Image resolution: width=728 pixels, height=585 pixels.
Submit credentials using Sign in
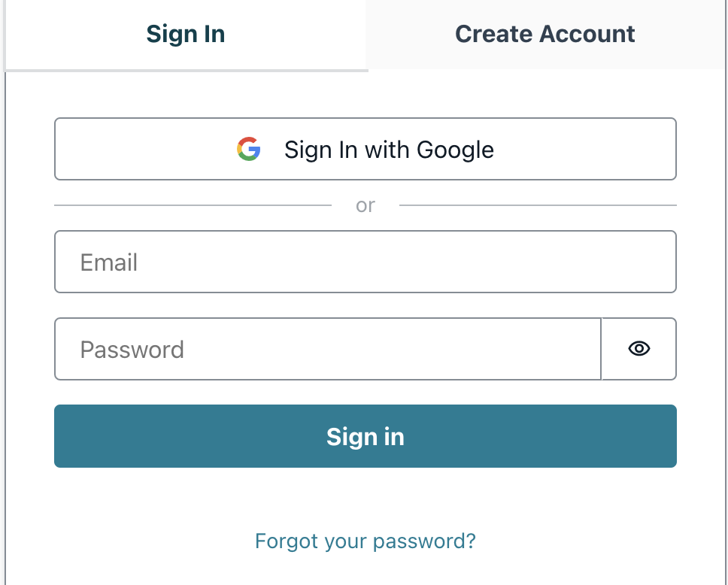coord(366,436)
